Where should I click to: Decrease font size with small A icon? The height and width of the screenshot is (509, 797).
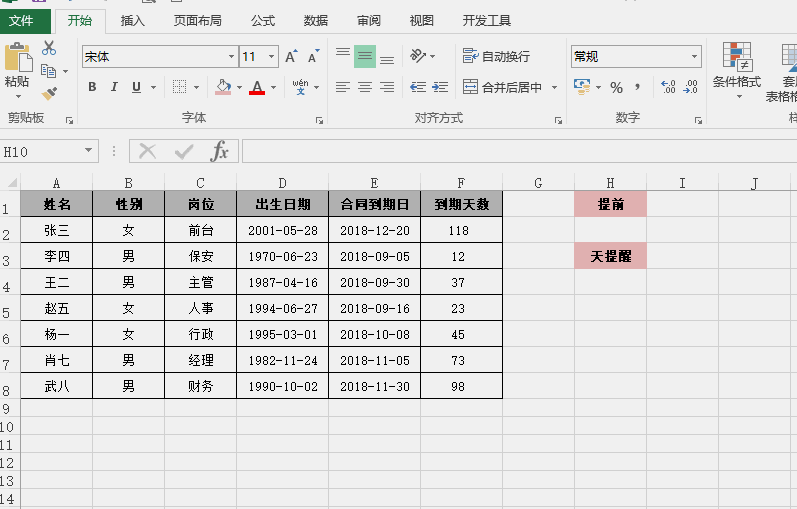314,56
